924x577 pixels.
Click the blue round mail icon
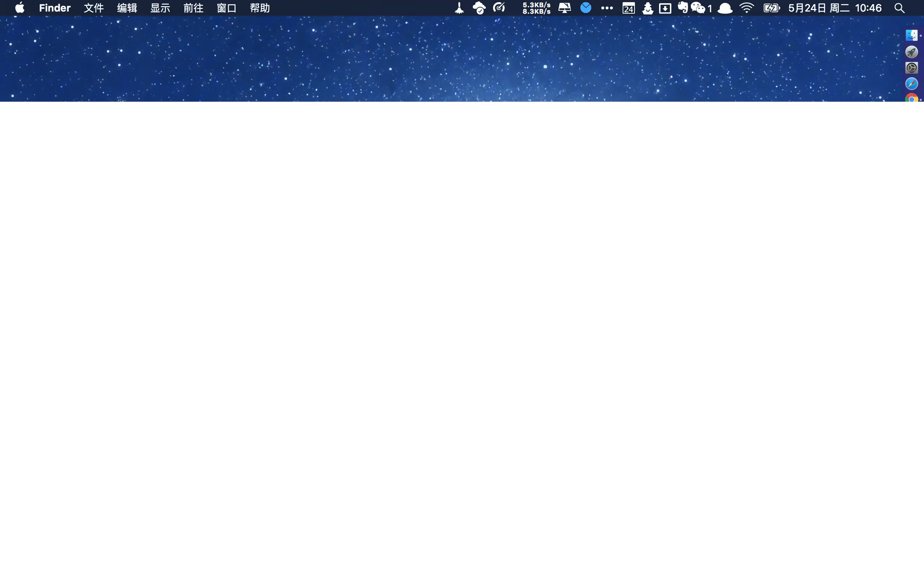(586, 8)
